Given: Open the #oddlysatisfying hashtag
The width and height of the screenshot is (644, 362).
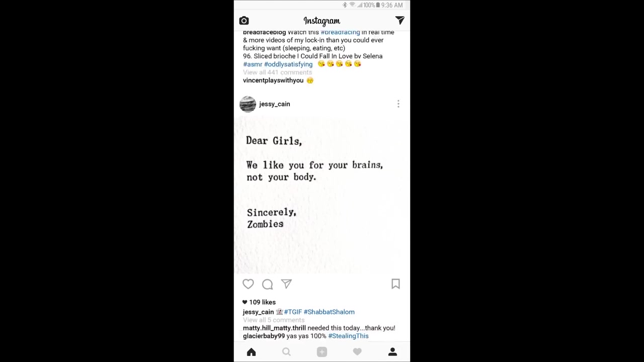Looking at the screenshot, I should coord(288,64).
